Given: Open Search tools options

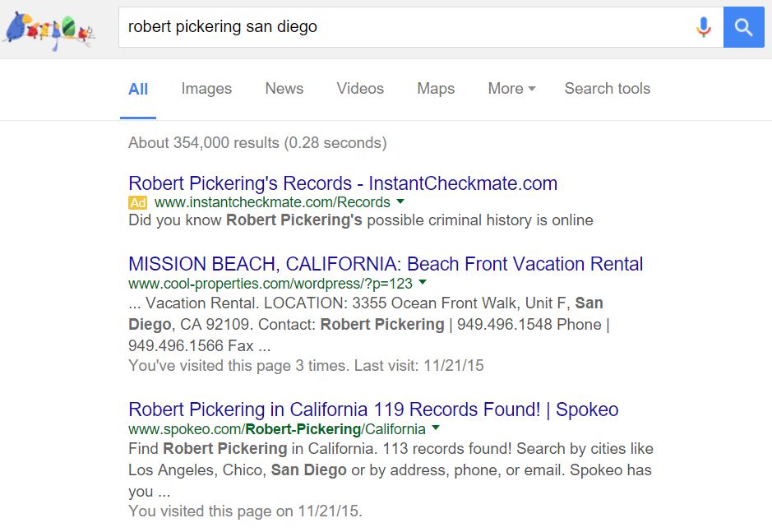Looking at the screenshot, I should click(607, 89).
